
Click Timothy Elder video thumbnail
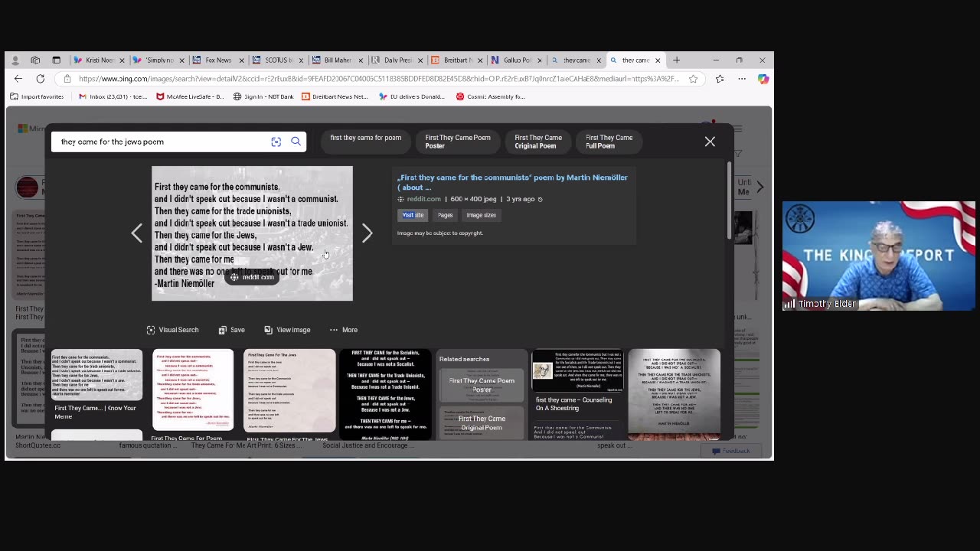pyautogui.click(x=879, y=256)
